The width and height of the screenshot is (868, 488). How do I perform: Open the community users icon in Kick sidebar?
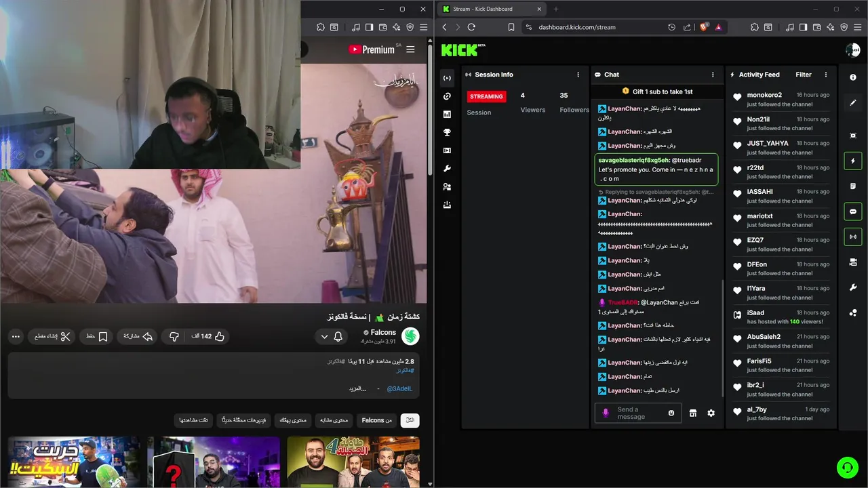tap(447, 186)
